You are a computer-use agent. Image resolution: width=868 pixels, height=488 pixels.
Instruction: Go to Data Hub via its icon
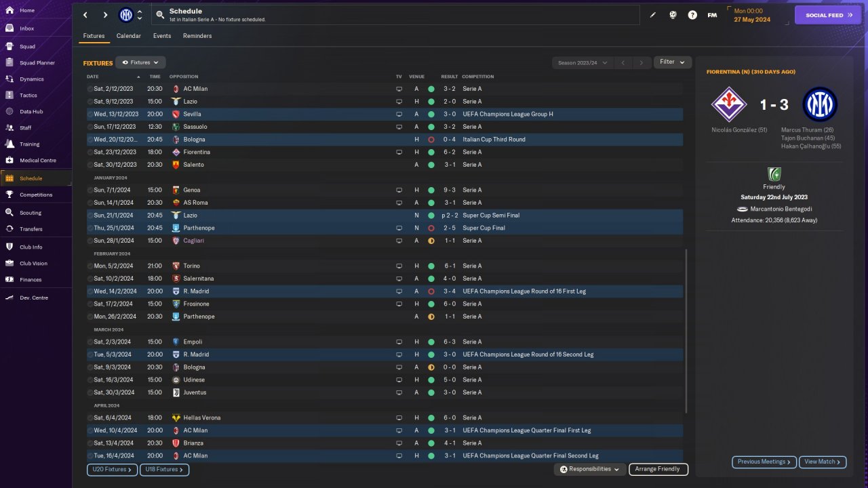[9, 112]
